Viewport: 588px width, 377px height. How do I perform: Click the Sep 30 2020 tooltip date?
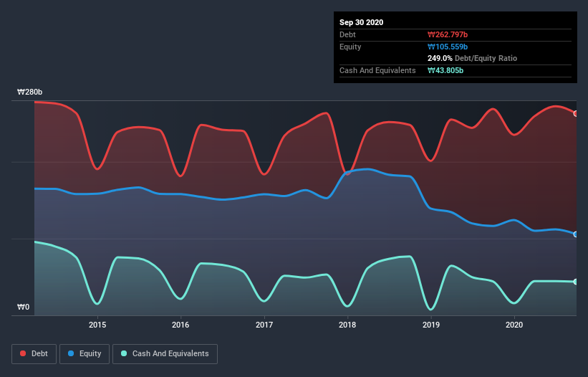tap(361, 22)
